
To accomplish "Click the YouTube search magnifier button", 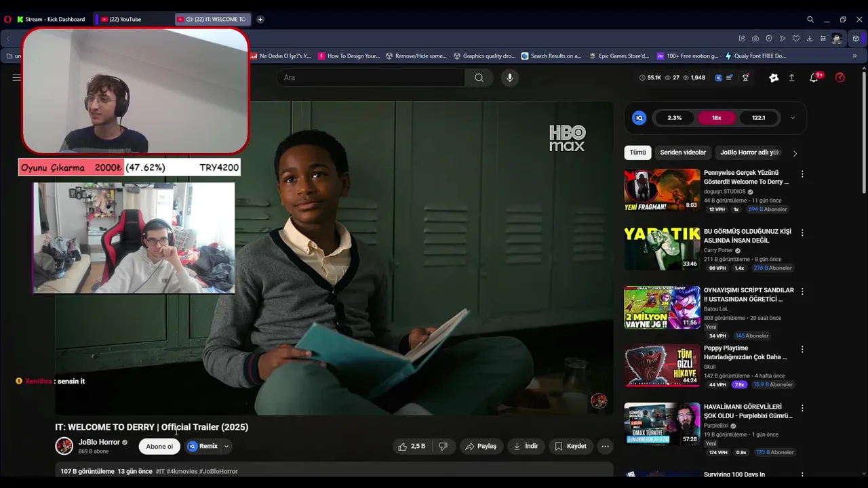I will tap(479, 77).
